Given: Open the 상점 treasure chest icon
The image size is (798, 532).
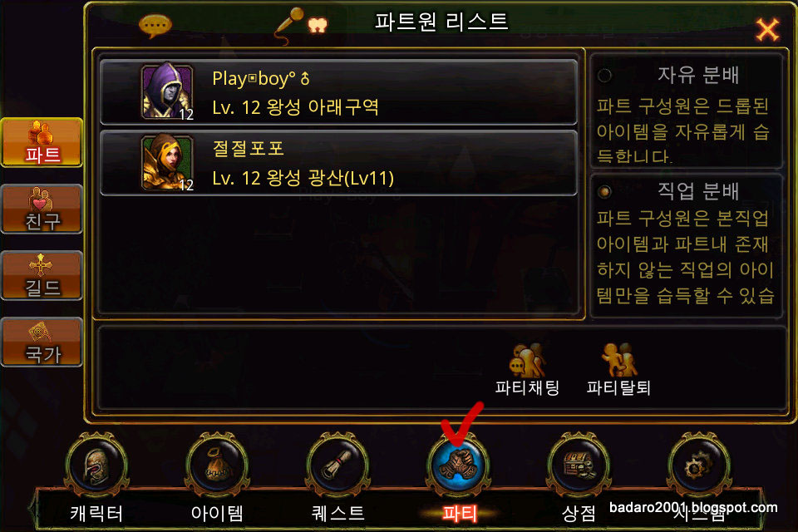Looking at the screenshot, I should click(579, 465).
